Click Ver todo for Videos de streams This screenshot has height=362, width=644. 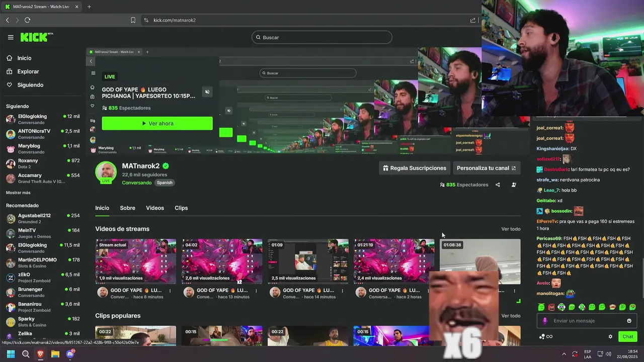coord(511,229)
